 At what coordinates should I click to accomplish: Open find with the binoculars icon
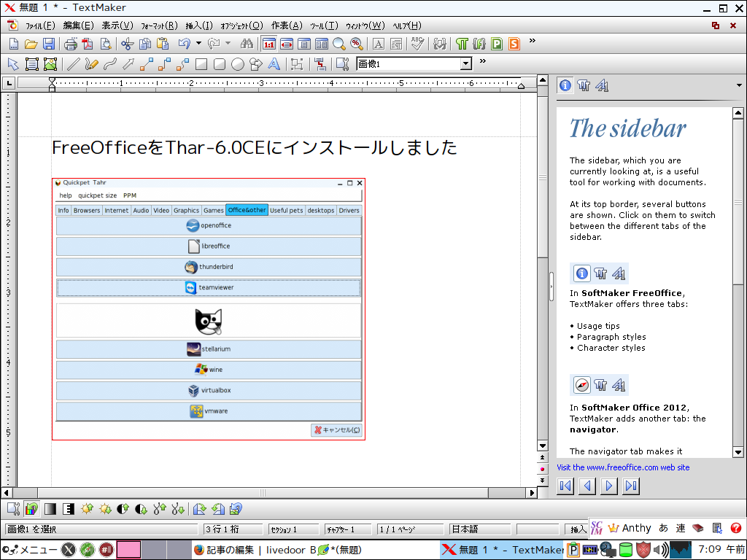click(247, 44)
